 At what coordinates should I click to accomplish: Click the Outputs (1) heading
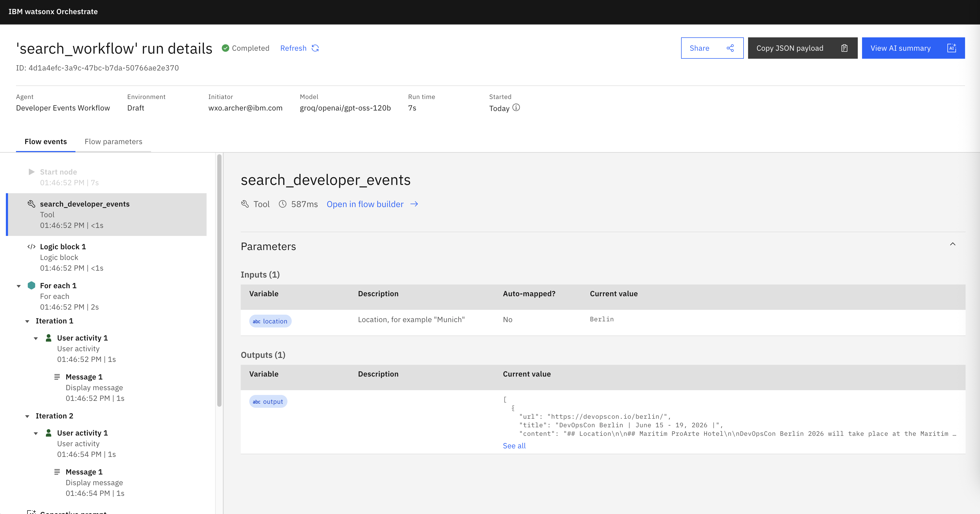pyautogui.click(x=263, y=355)
